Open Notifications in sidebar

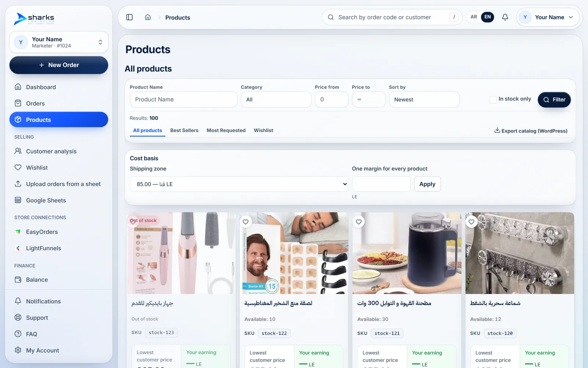point(59,301)
